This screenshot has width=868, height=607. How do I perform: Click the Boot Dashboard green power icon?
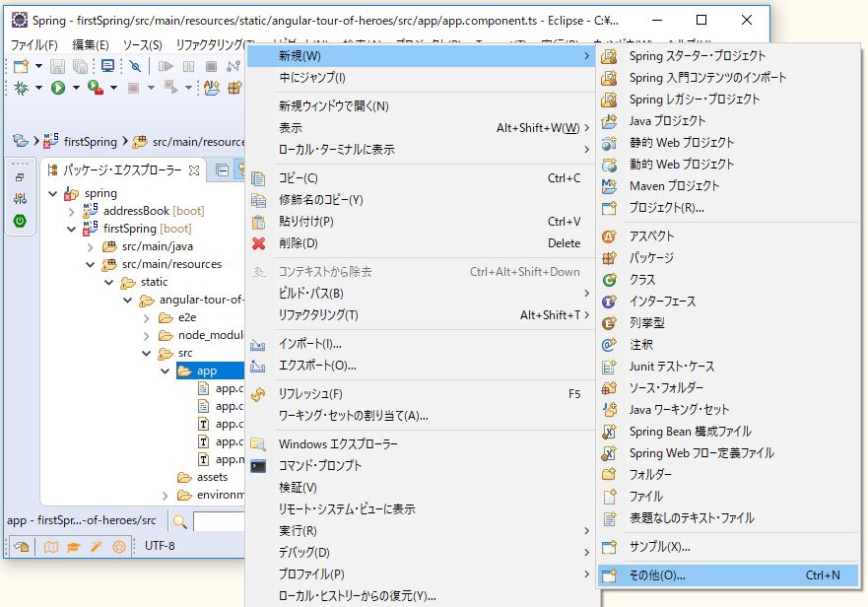20,221
